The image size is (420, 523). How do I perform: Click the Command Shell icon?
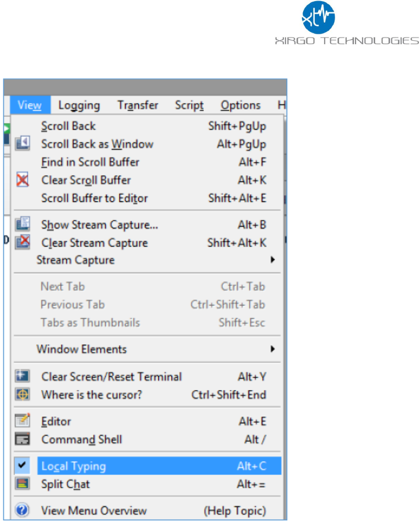pyautogui.click(x=23, y=440)
